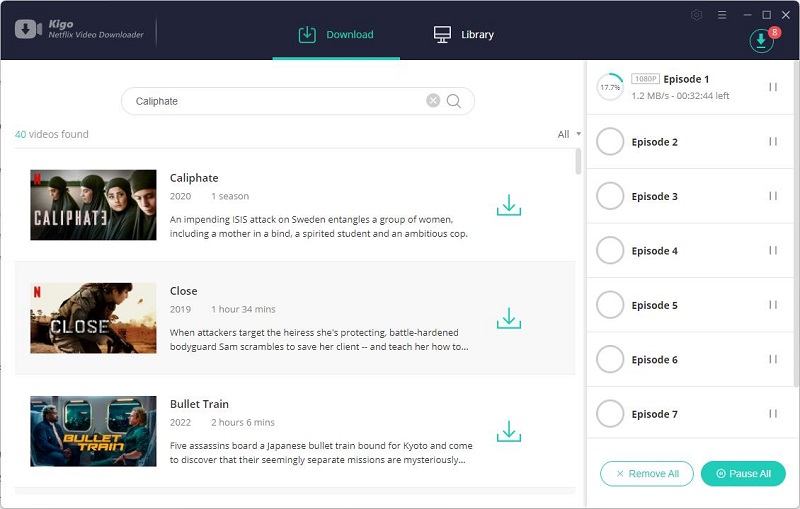Pause Episode 7 download
The image size is (800, 509).
click(773, 414)
